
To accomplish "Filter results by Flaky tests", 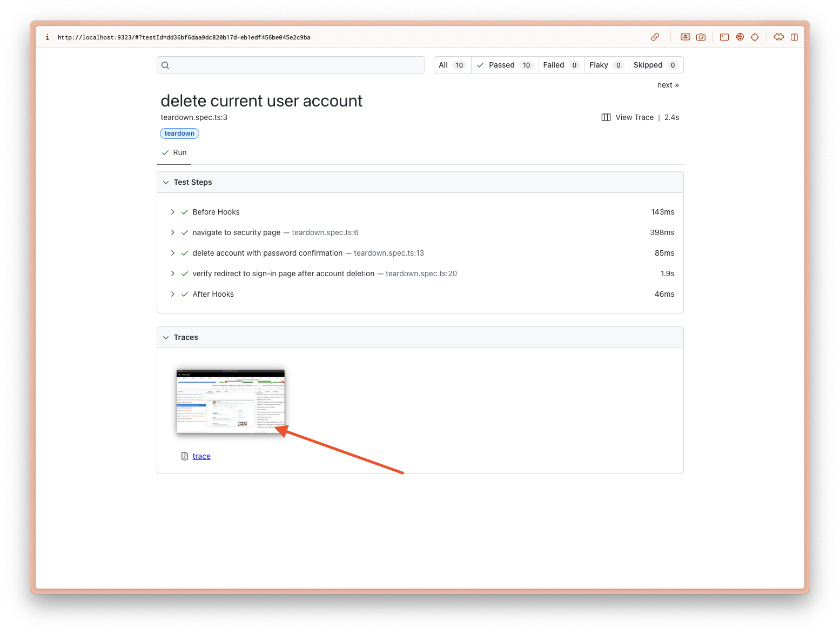I will (606, 65).
